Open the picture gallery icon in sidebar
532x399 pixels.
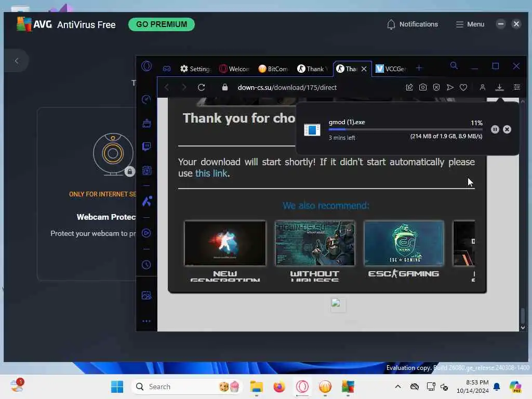click(x=147, y=296)
